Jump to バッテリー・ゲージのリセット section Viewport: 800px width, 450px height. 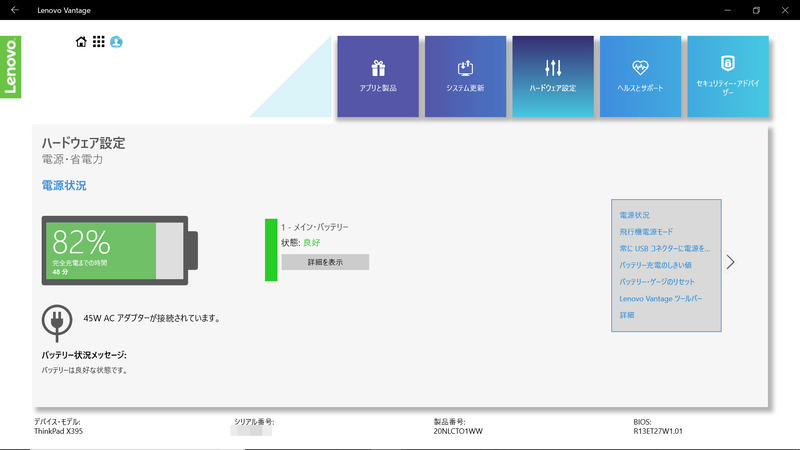point(657,282)
